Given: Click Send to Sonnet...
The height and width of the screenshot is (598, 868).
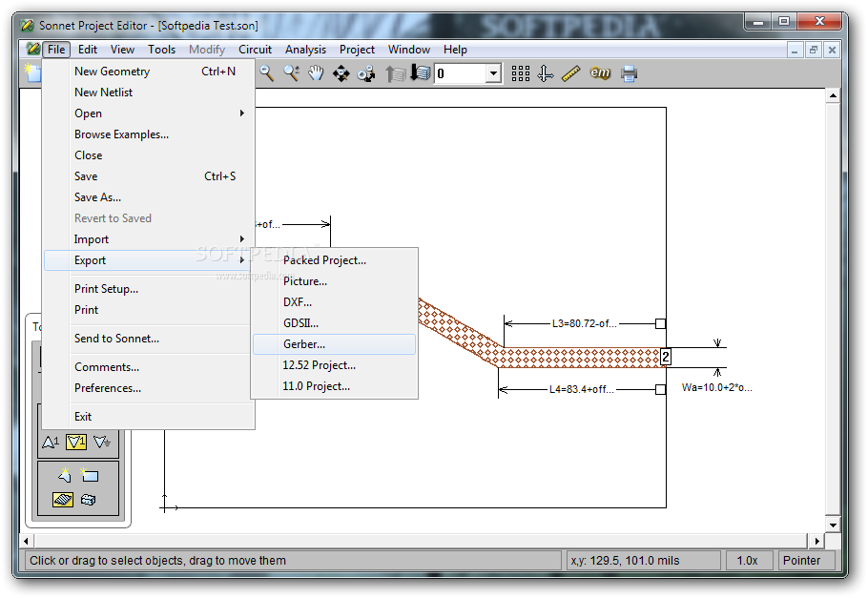Looking at the screenshot, I should (149, 339).
